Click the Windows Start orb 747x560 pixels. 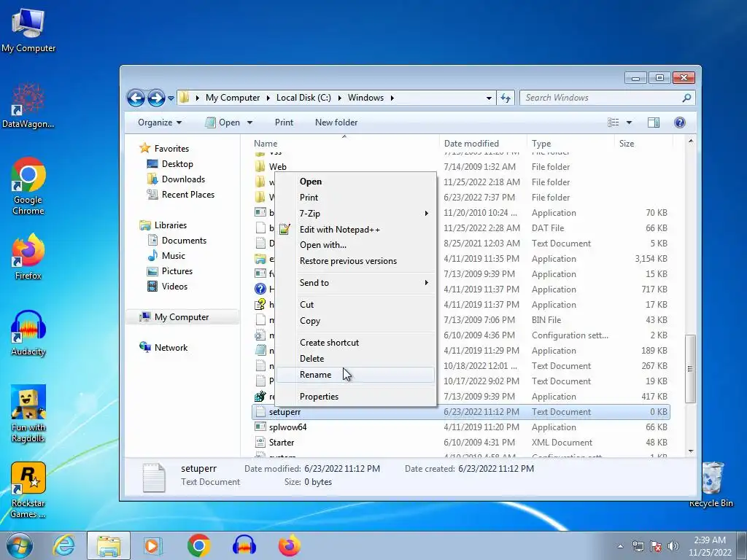pyautogui.click(x=20, y=545)
